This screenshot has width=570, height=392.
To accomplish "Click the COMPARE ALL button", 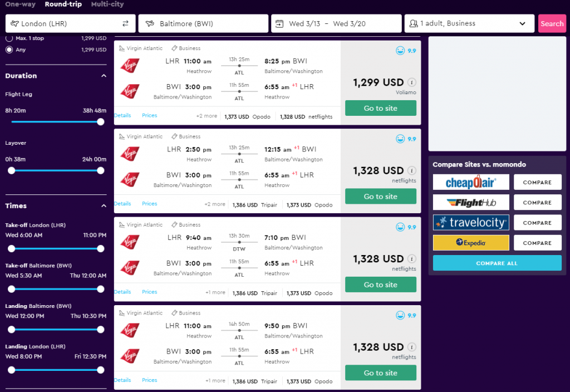I will coord(497,263).
